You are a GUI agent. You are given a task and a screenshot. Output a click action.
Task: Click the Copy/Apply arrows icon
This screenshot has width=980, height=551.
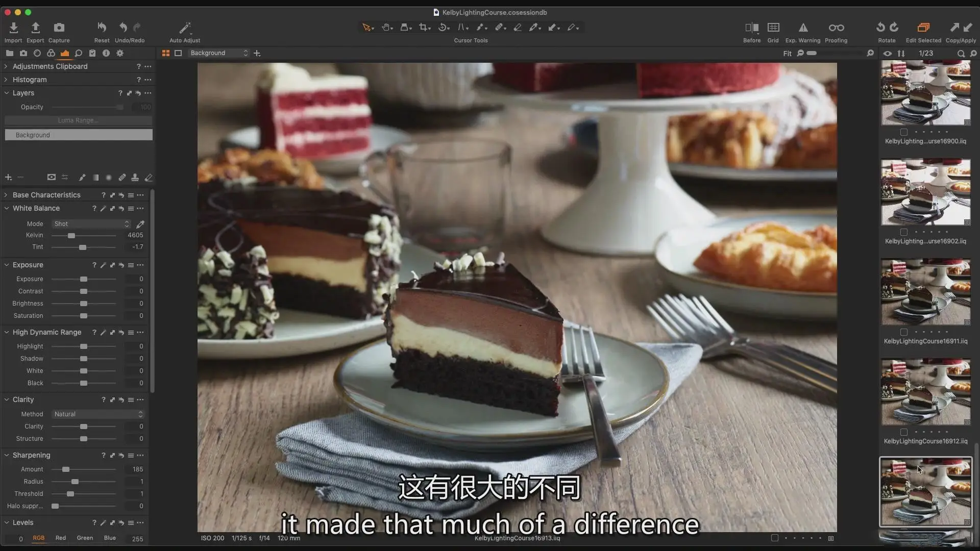961,28
